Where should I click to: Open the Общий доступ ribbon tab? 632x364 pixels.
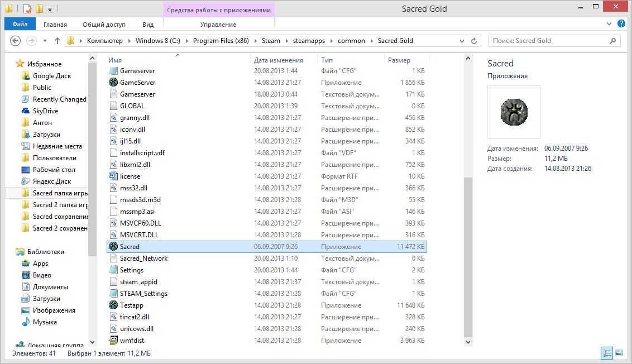pos(104,25)
